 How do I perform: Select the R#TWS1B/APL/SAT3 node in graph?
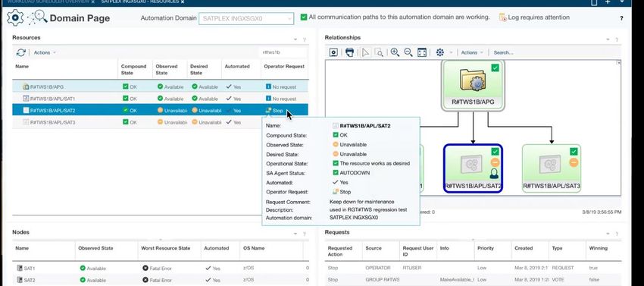[x=551, y=168]
